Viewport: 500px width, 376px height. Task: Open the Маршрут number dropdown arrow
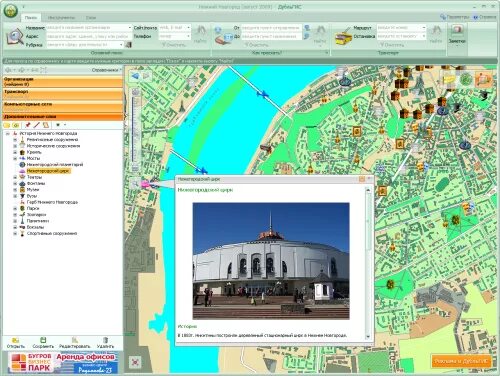424,27
